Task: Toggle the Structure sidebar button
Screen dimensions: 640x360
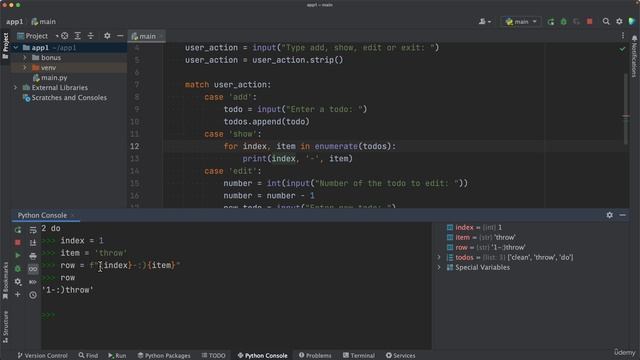Action: 5,327
